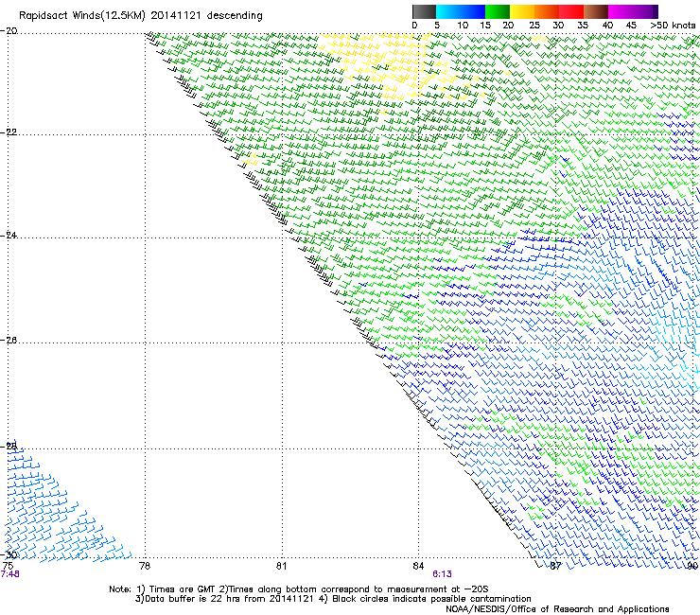Click the magenta 40-45 knots legend swatch
The height and width of the screenshot is (615, 700).
coord(621,11)
